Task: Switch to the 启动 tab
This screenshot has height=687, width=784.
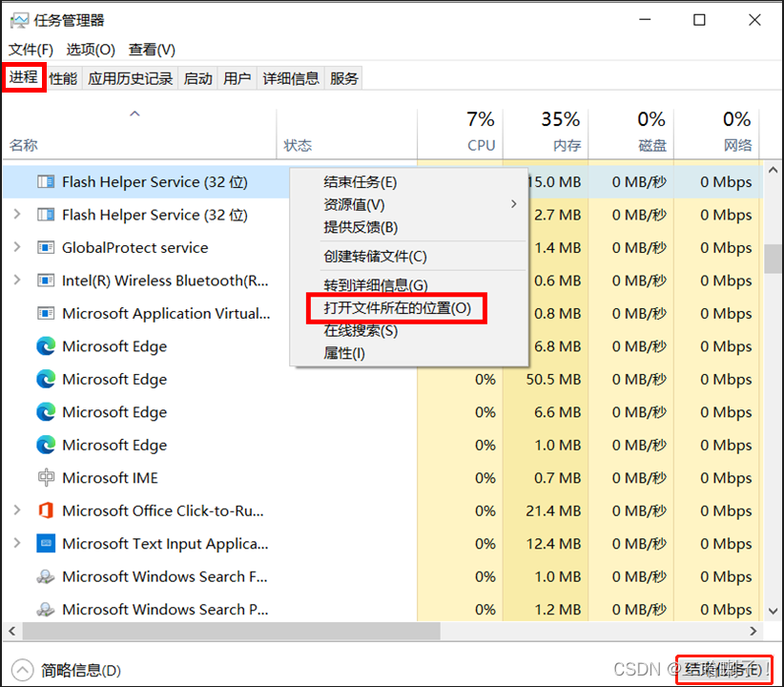Action: [x=198, y=78]
